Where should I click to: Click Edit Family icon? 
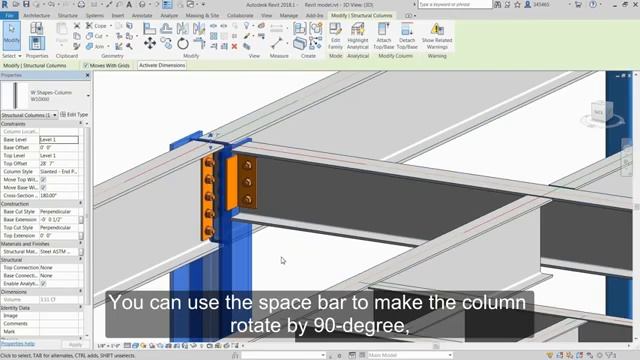335,36
